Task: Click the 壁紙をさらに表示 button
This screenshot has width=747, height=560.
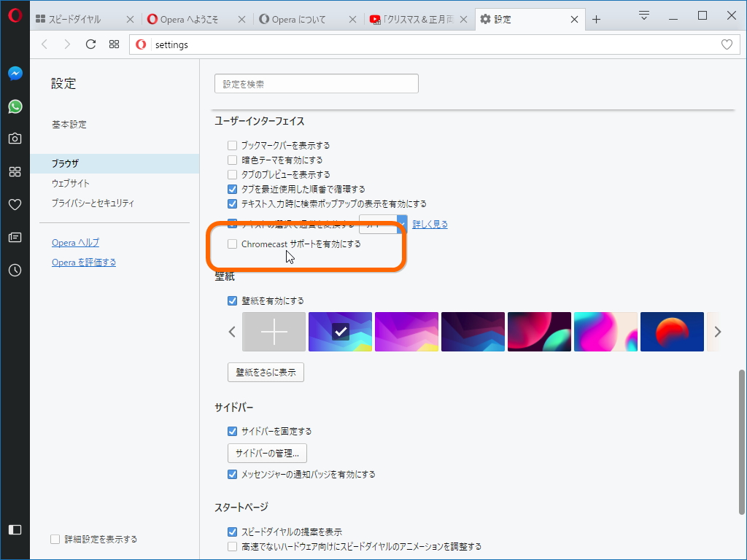Action: click(266, 372)
